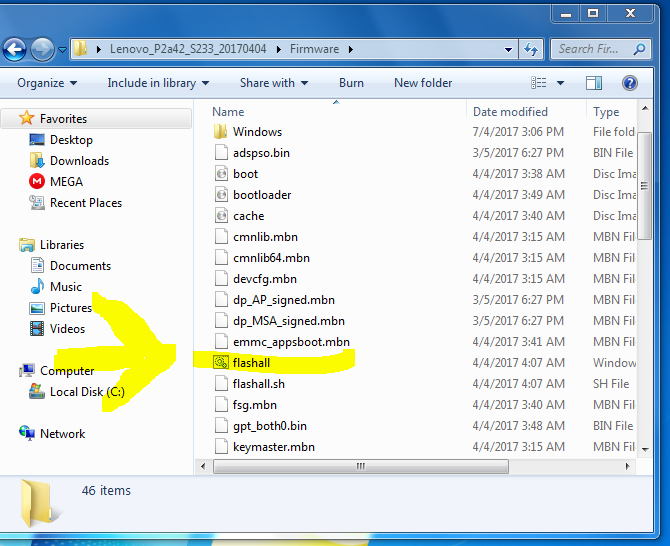This screenshot has width=670, height=546.
Task: Click Lenovo_P2a42_S233_20170404 in the address path
Action: coord(188,49)
